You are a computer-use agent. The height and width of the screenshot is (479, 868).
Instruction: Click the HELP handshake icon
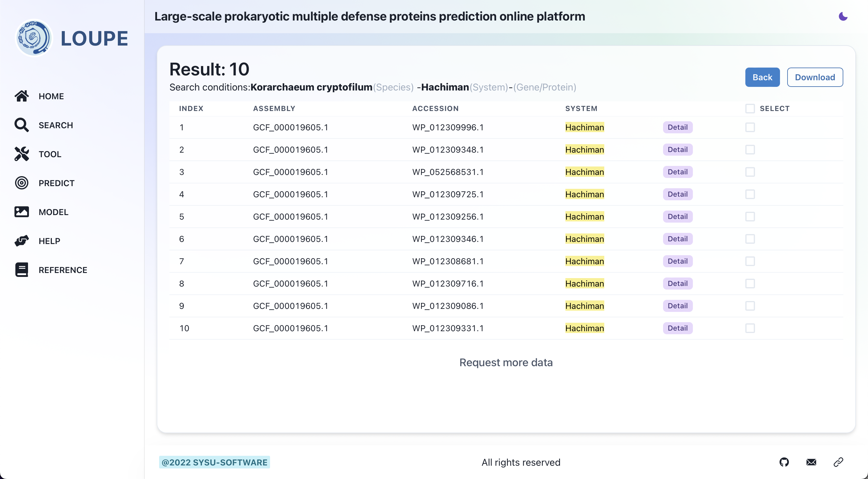point(22,241)
